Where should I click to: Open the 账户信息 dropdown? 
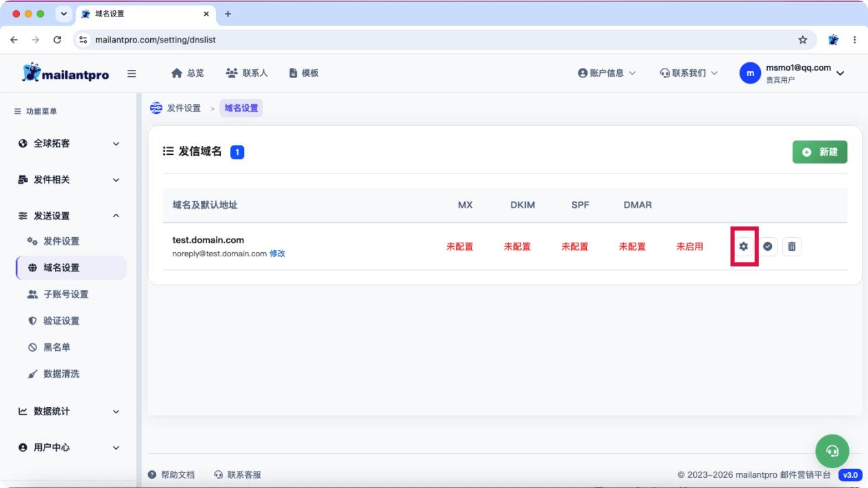tap(607, 73)
